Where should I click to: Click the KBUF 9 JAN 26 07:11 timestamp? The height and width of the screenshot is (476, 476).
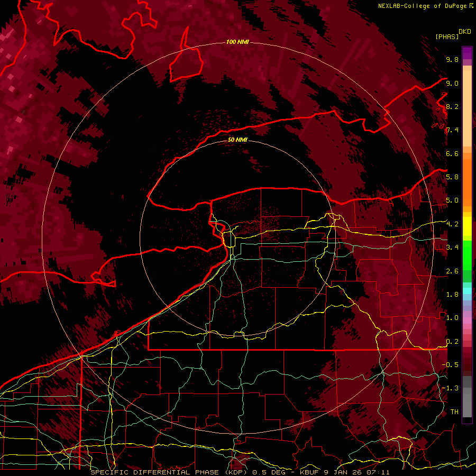(344, 472)
